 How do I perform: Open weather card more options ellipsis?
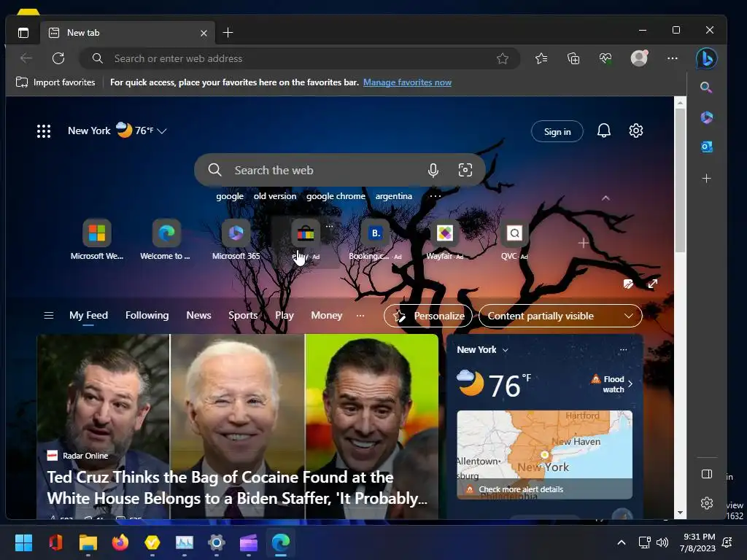click(623, 349)
